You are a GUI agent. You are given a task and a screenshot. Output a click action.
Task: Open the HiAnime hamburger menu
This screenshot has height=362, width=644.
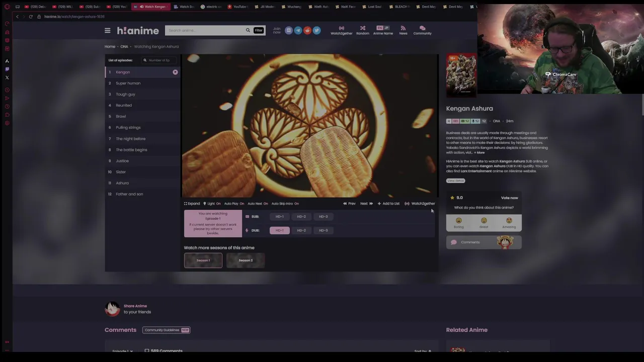107,31
